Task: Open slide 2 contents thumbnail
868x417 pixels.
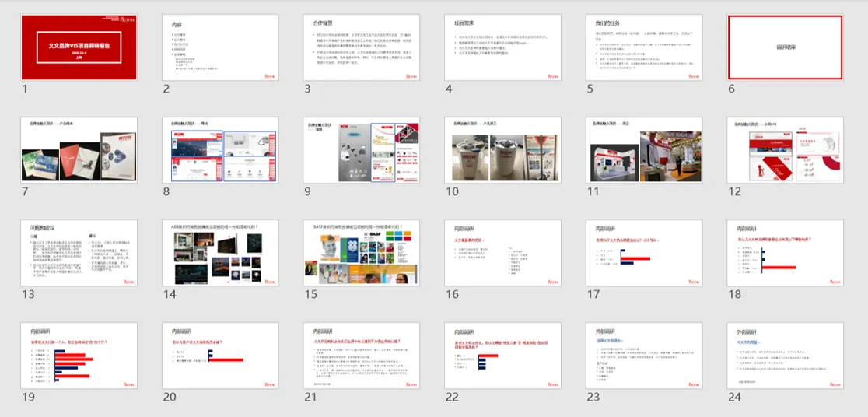Action: click(220, 47)
